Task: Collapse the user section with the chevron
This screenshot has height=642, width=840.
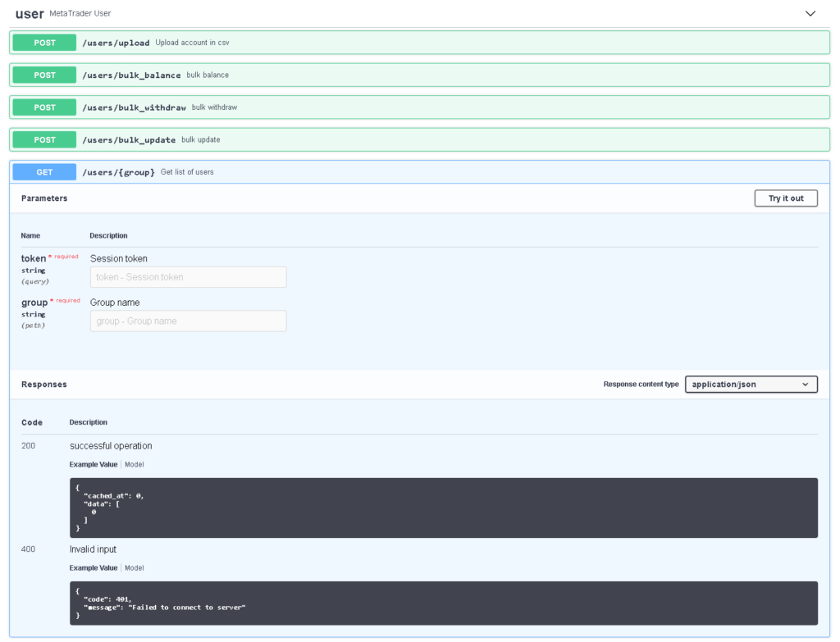Action: pyautogui.click(x=810, y=13)
